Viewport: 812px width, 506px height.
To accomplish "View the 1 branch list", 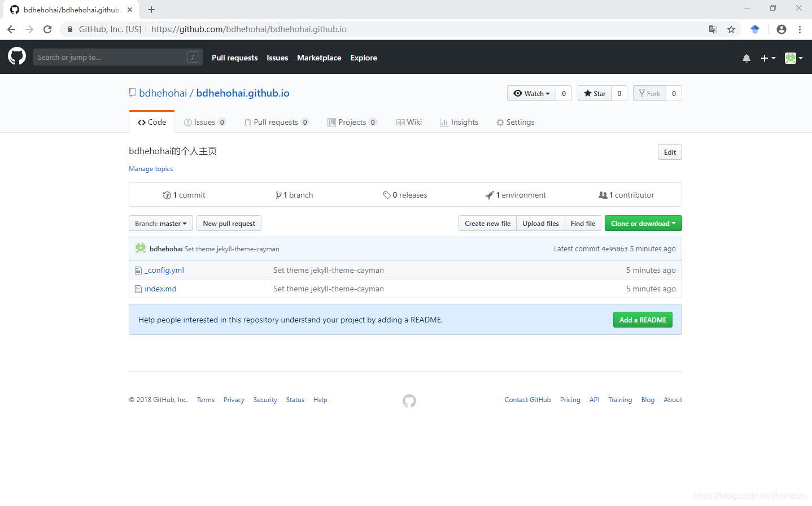I will 294,195.
